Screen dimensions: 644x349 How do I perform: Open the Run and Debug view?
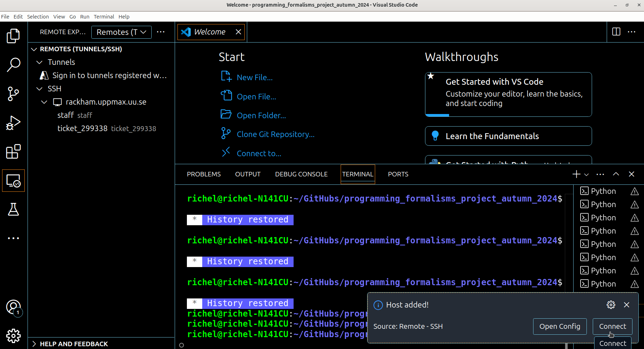point(13,123)
